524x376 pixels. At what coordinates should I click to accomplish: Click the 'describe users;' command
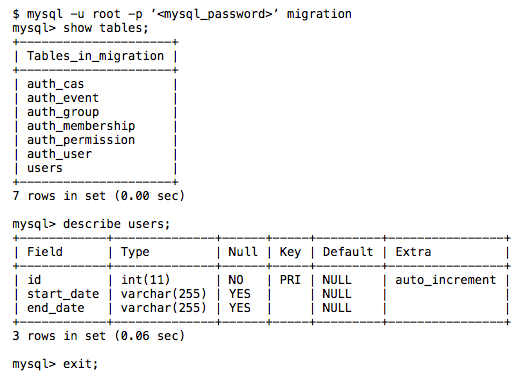pos(117,224)
